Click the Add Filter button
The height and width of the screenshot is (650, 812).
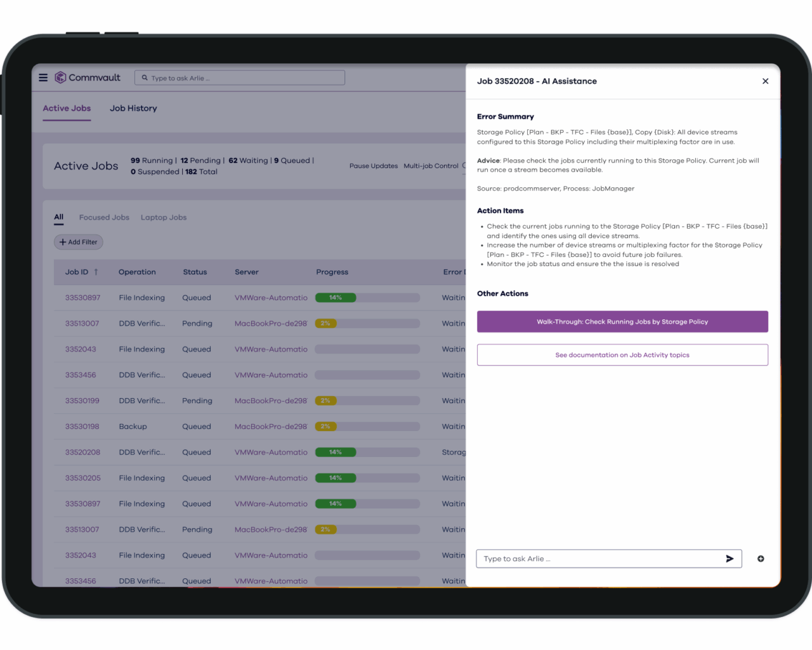[x=79, y=242]
